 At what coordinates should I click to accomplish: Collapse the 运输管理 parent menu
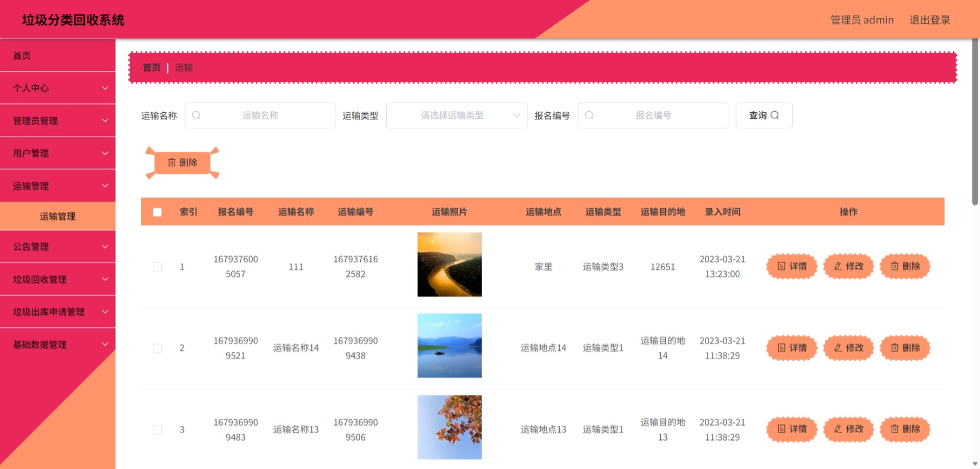[58, 186]
